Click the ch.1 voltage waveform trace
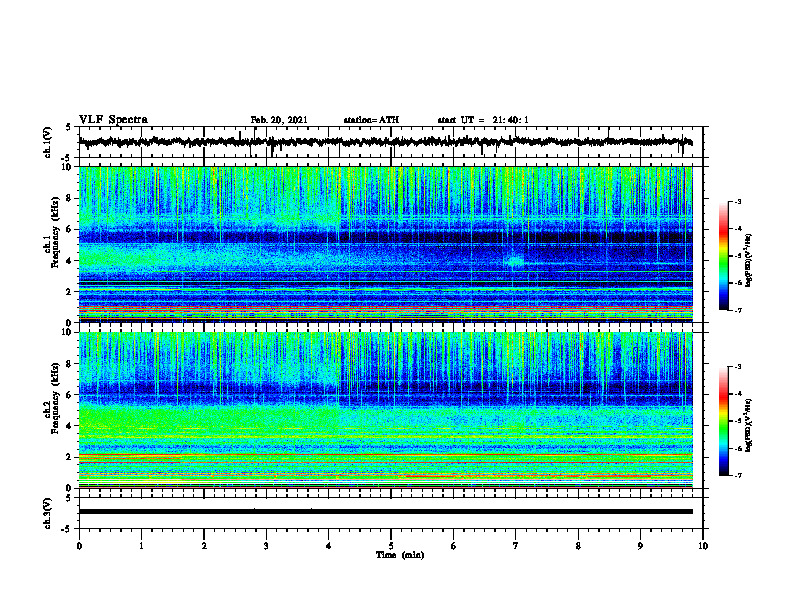Viewport: 792px width, 612px height. coord(385,142)
